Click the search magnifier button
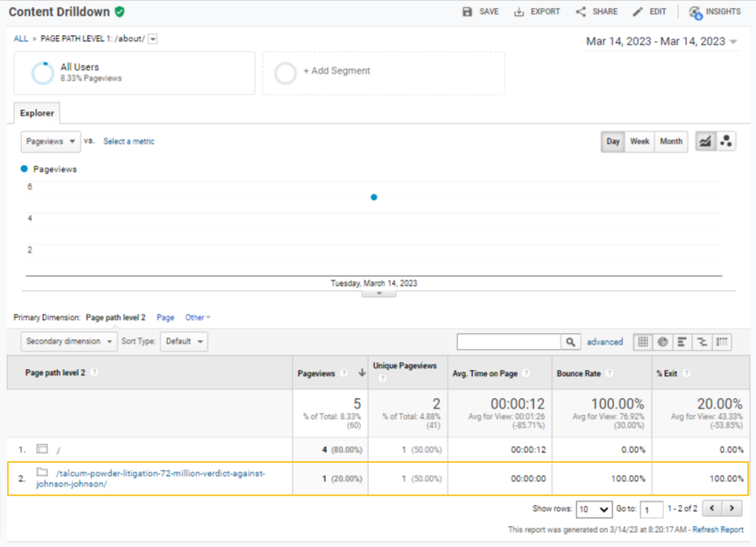Viewport: 756px width, 547px height. click(x=571, y=342)
